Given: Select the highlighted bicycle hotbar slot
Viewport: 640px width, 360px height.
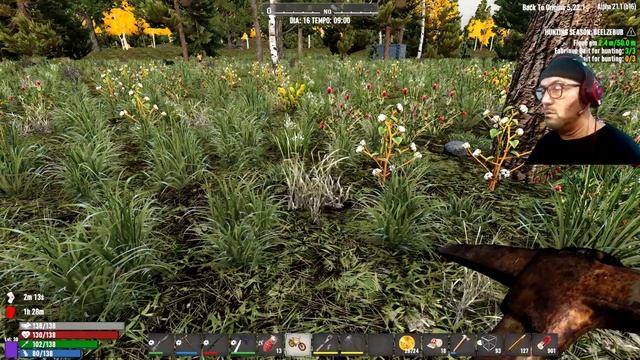Looking at the screenshot, I should coord(298,344).
